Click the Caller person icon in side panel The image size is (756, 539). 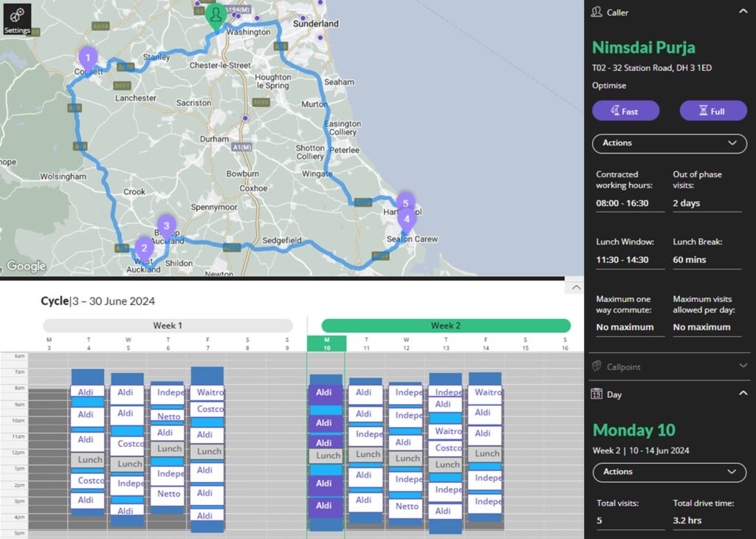(597, 12)
